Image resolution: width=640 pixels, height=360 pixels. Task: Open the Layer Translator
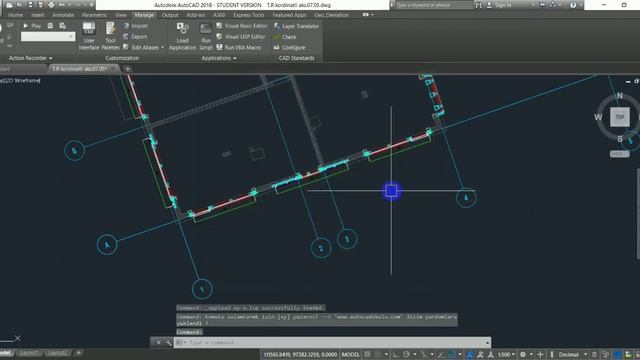(x=296, y=26)
